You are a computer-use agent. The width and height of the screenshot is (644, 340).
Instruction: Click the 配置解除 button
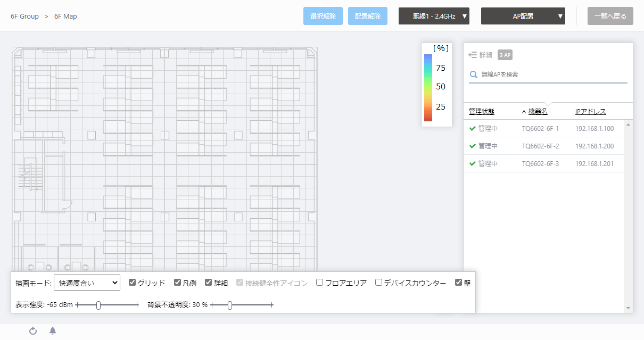click(x=368, y=16)
